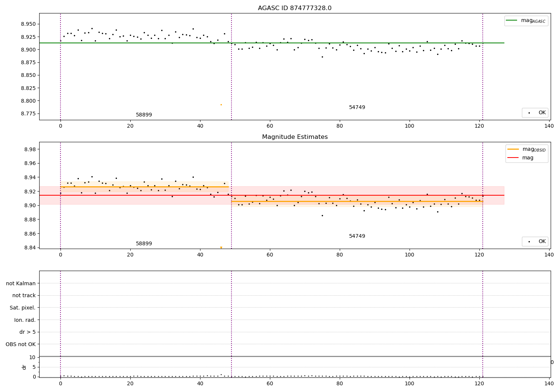Click the 8.98 tick label in magnitude plot
The height and width of the screenshot is (392, 560).
30,149
